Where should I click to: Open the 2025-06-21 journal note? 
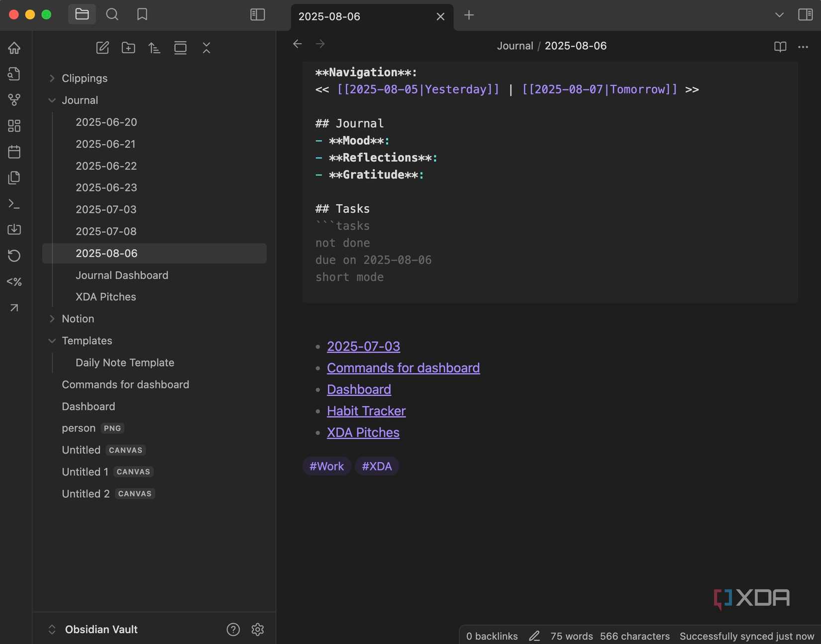point(105,144)
